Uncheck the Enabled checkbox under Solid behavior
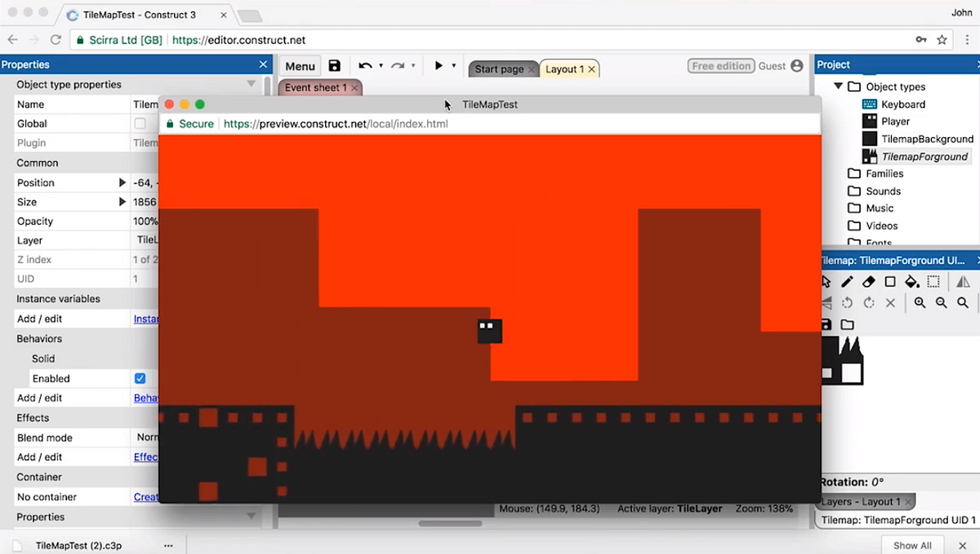Image resolution: width=980 pixels, height=554 pixels. 140,378
